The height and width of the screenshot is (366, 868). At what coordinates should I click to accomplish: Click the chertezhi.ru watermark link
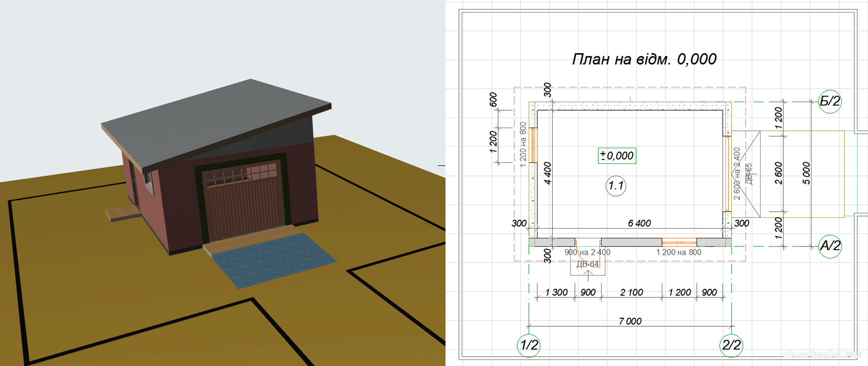pyautogui.click(x=822, y=355)
